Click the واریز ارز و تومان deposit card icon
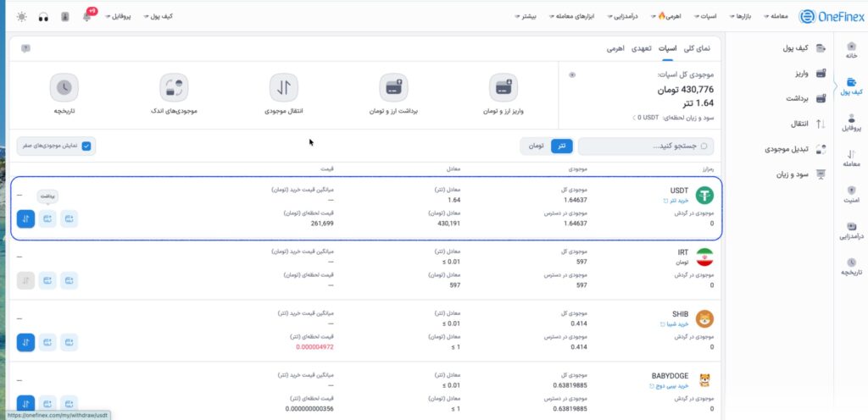Screen dimensions: 868x420 504,87
